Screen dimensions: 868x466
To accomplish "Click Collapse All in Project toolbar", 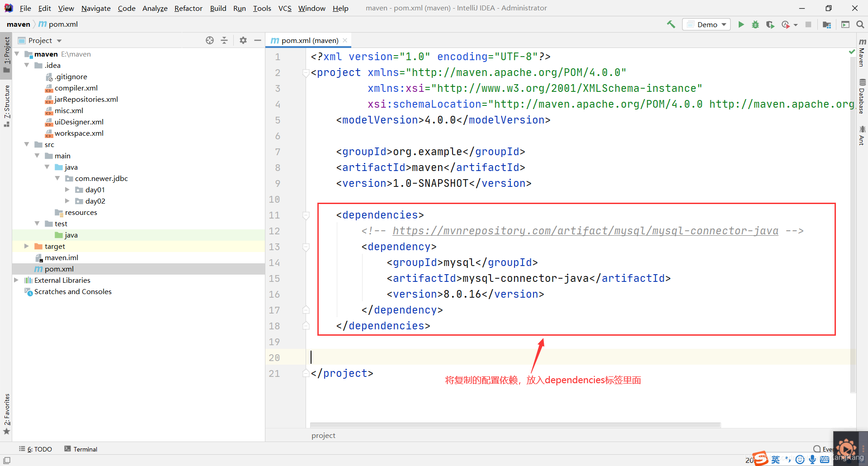I will (x=225, y=40).
